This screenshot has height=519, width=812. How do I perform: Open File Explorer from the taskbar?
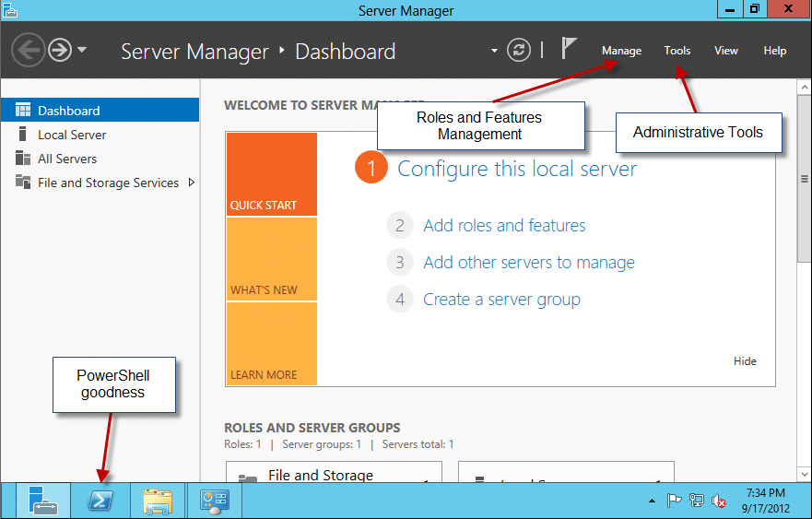[158, 501]
